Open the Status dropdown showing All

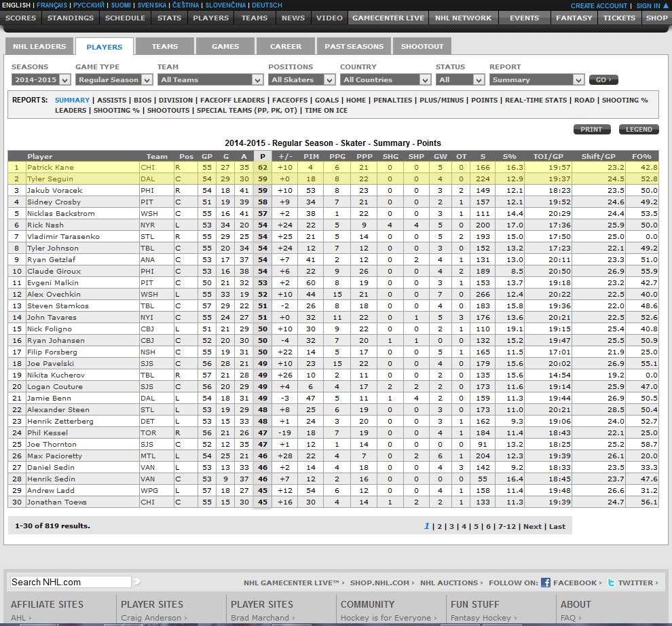coord(460,79)
